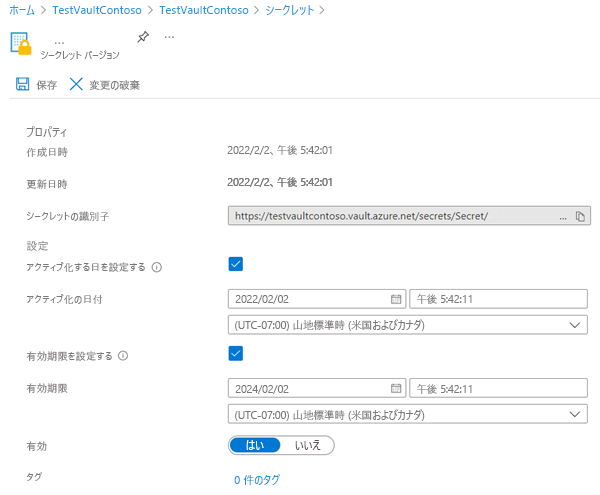This screenshot has height=495, width=600.
Task: Click the secret identifier URL field
Action: pos(409,216)
